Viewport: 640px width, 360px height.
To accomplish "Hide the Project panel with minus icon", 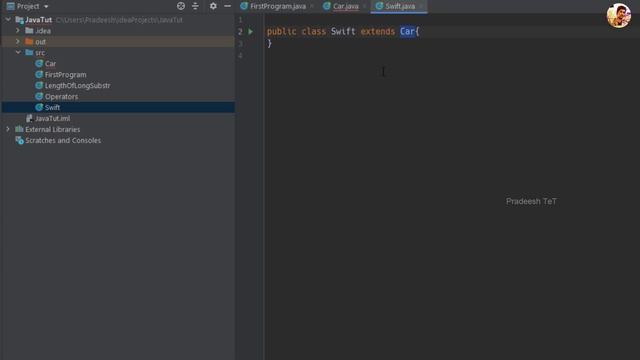I will click(227, 6).
